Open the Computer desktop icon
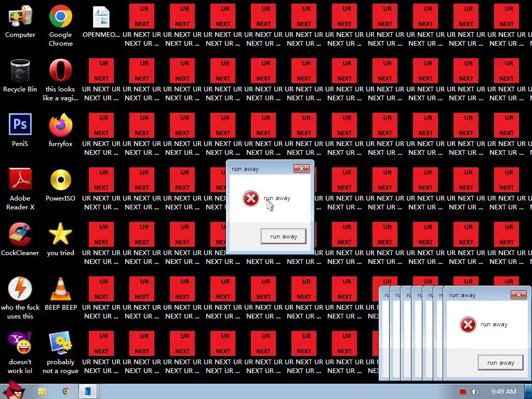 point(20,21)
